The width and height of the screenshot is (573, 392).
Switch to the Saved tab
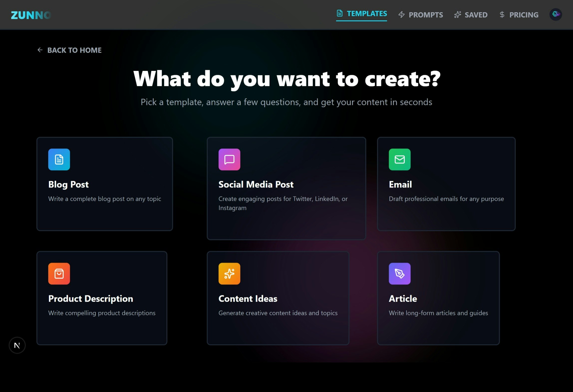[x=471, y=15]
